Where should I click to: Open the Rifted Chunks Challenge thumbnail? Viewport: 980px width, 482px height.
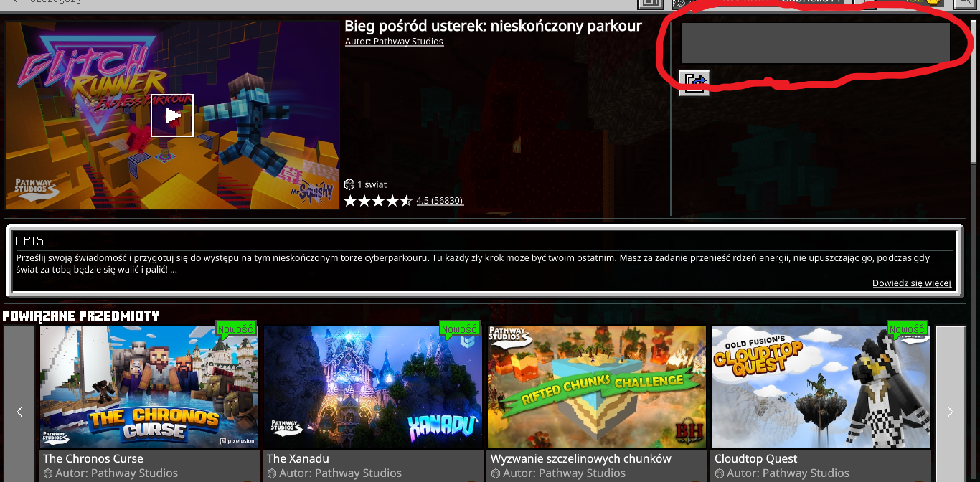pos(597,387)
